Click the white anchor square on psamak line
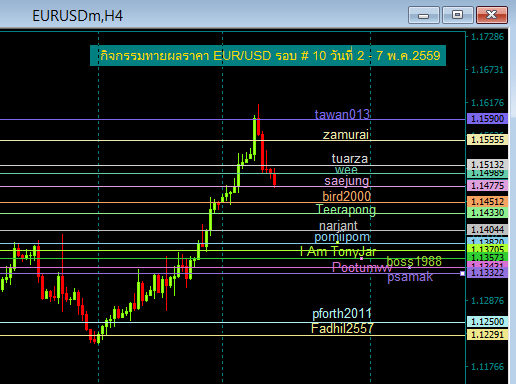The height and width of the screenshot is (384, 516). click(462, 273)
